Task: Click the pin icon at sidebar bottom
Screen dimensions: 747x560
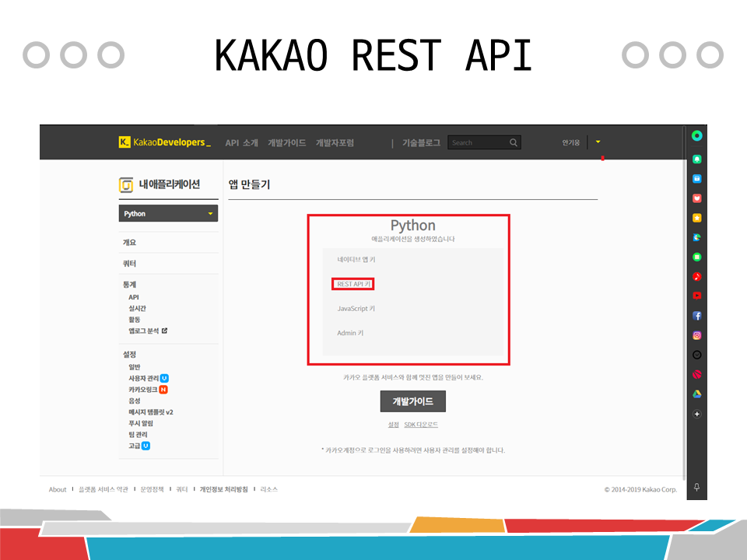Action: [x=696, y=487]
